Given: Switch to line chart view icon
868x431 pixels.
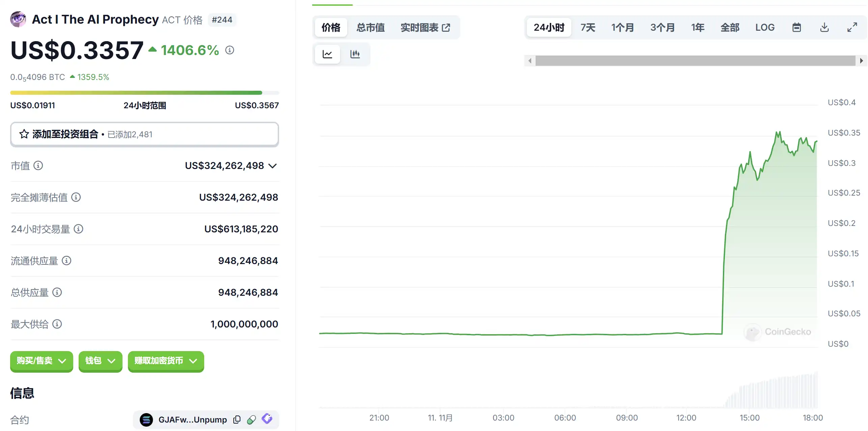Looking at the screenshot, I should tap(327, 54).
